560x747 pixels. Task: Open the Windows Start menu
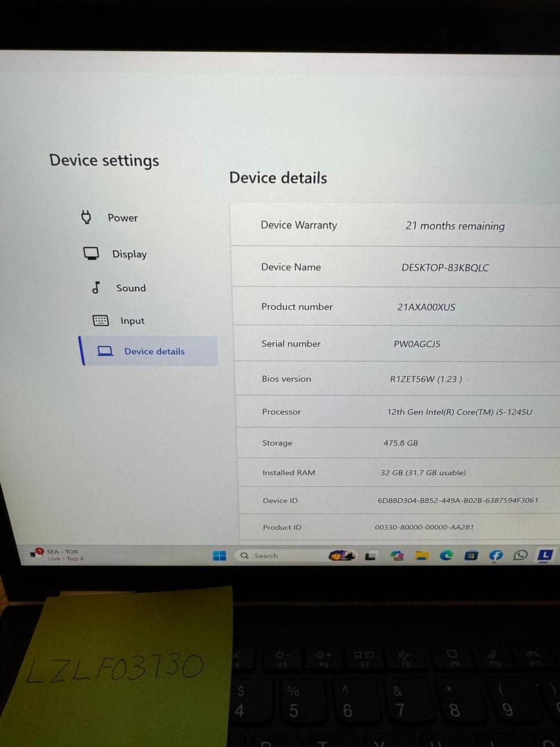(x=220, y=555)
